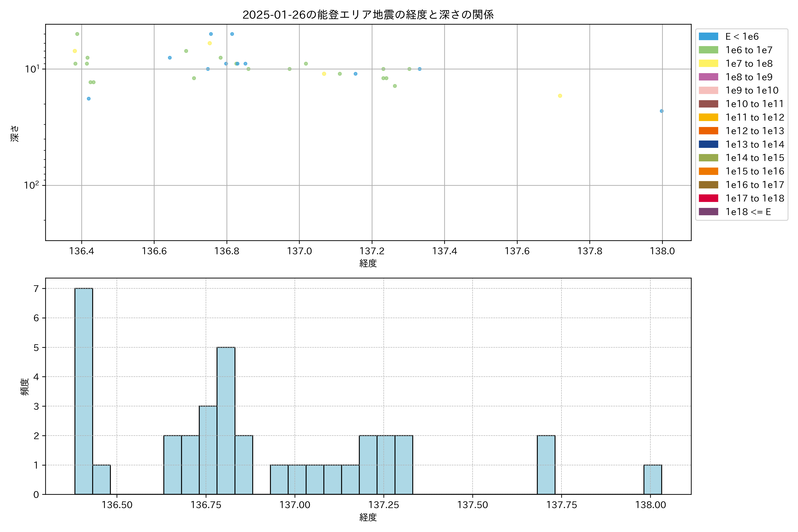Click the histogram bar with frequency 5
Image resolution: width=798 pixels, height=532 pixels.
[226, 421]
